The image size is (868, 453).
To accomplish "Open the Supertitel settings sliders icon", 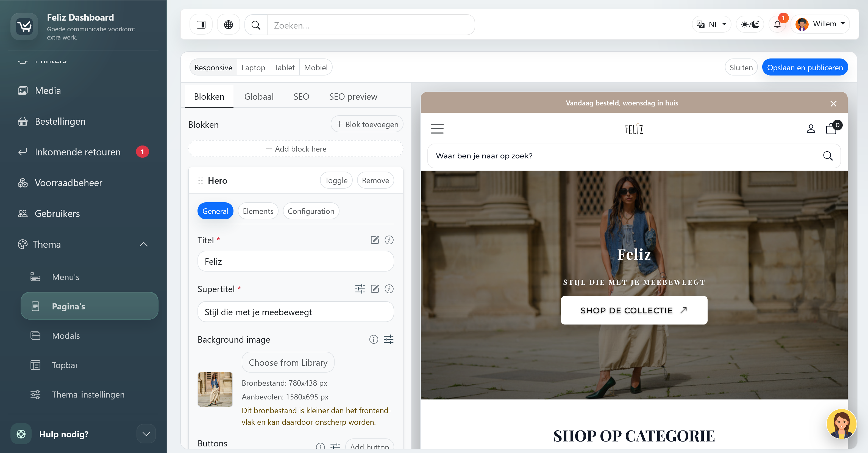I will [360, 289].
